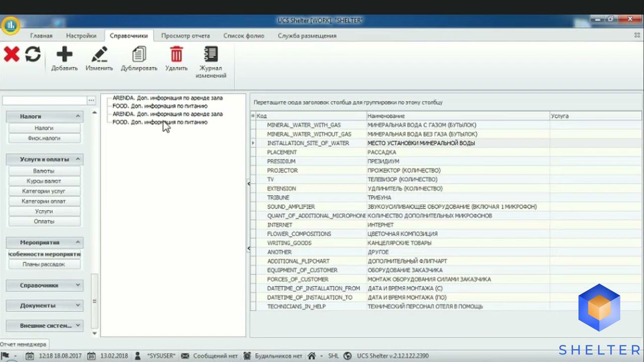Open the Список фолио tab
644x362 pixels.
244,36
